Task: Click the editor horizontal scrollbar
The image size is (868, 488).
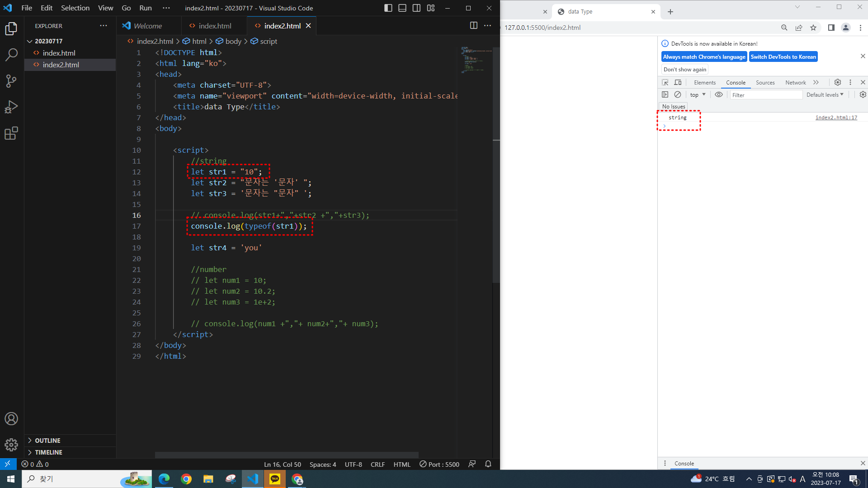Action: 287,455
